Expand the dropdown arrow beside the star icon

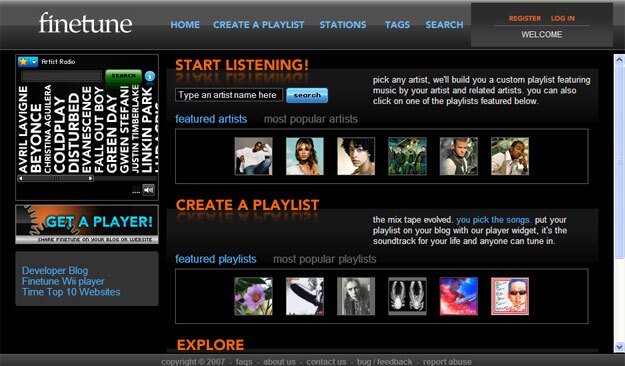click(33, 62)
